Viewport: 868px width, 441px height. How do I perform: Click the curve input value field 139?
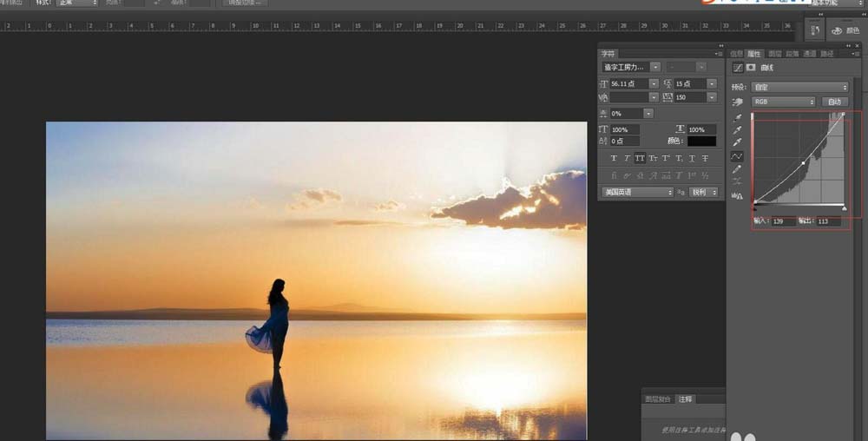coord(783,221)
